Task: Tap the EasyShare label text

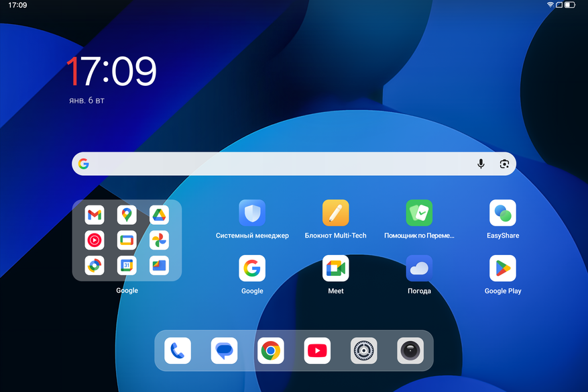Action: pyautogui.click(x=503, y=236)
